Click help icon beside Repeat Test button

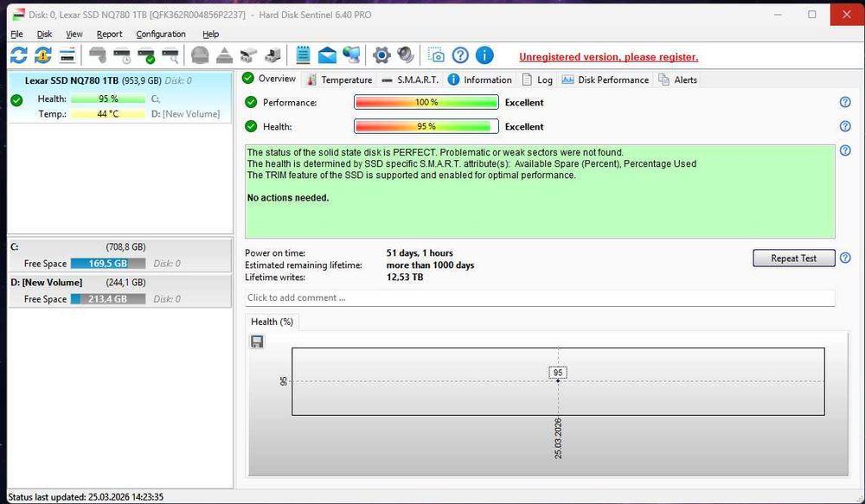coord(845,258)
